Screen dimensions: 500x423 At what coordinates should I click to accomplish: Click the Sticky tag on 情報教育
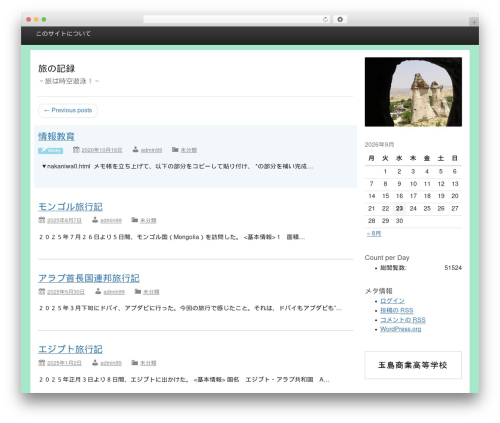[x=50, y=150]
